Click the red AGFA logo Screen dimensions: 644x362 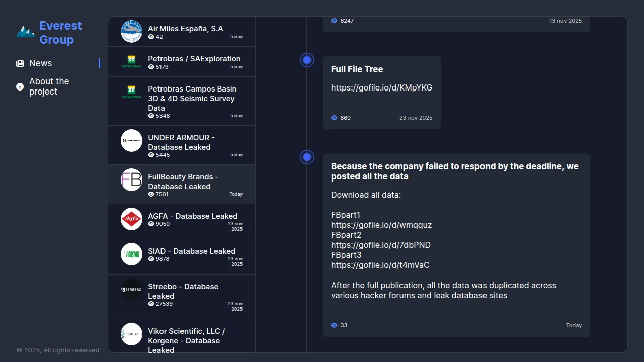coord(131,219)
